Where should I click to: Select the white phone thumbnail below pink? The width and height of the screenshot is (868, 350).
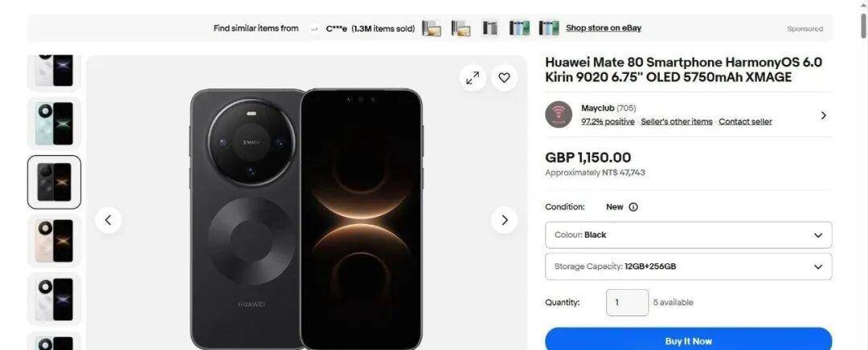click(55, 299)
